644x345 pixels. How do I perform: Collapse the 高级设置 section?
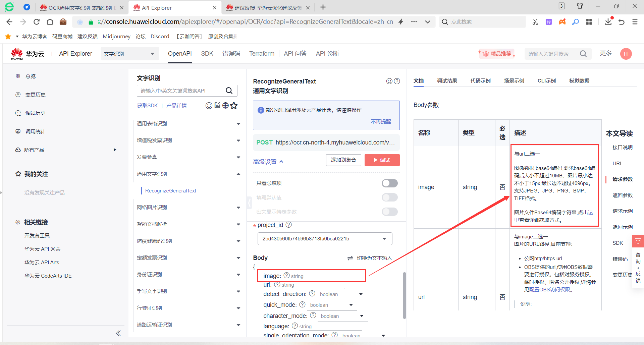pos(268,162)
